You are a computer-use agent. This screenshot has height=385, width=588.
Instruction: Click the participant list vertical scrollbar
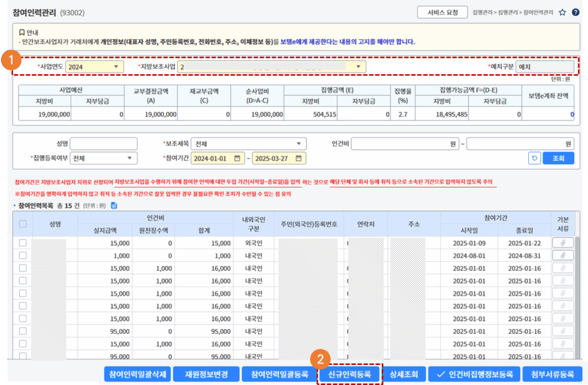point(577,297)
